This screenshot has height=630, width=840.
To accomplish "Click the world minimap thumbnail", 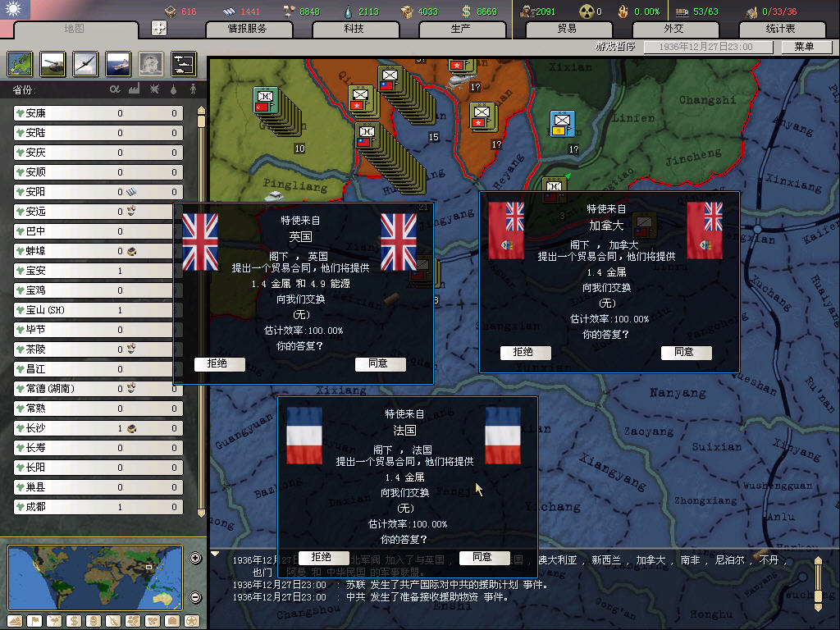I will (x=95, y=577).
